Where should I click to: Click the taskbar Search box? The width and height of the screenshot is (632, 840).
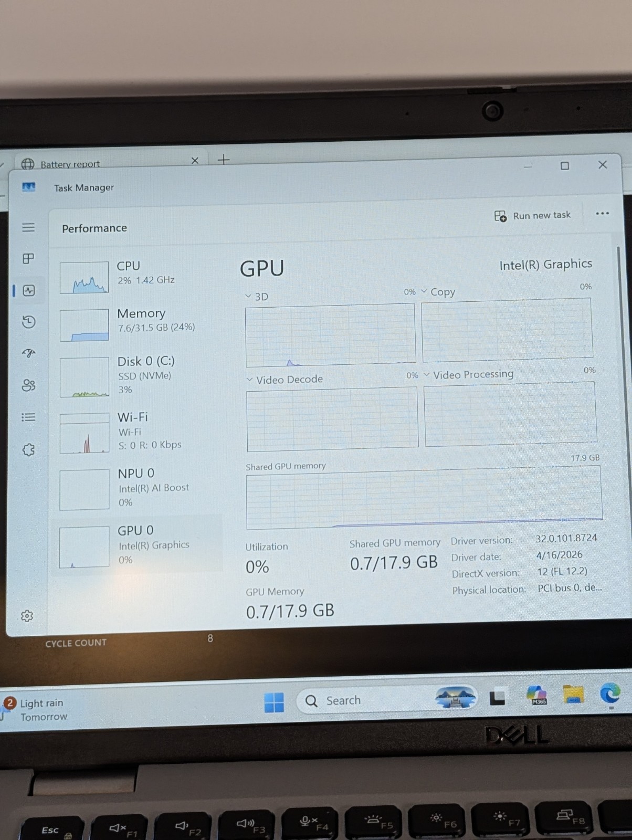click(386, 700)
